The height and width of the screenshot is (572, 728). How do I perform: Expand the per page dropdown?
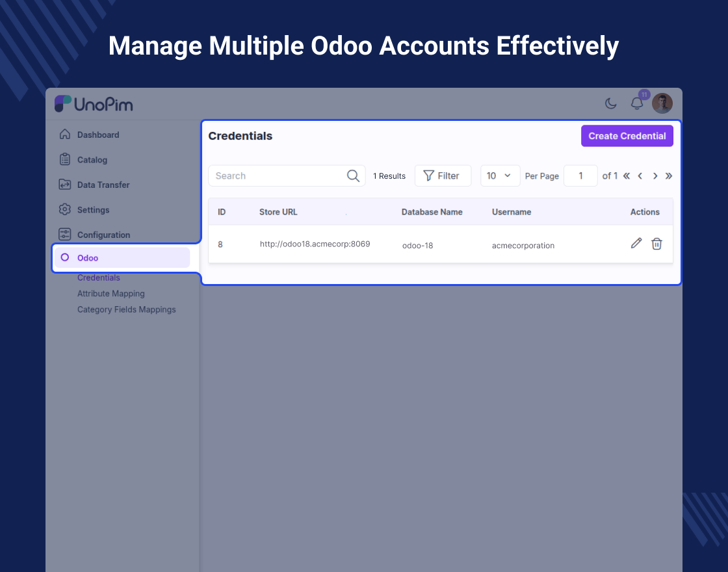coord(500,176)
